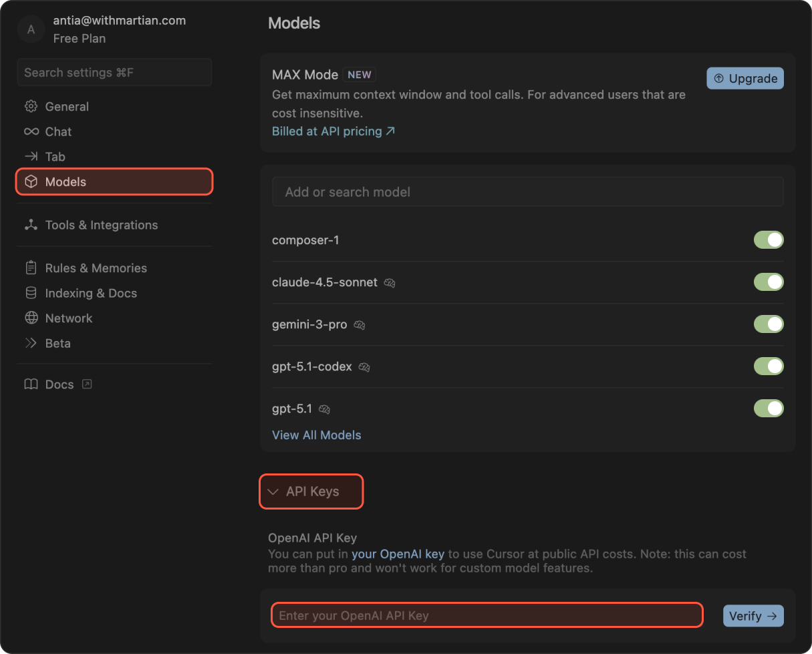This screenshot has width=812, height=654.
Task: Disable the composer-1 model toggle
Action: click(768, 240)
